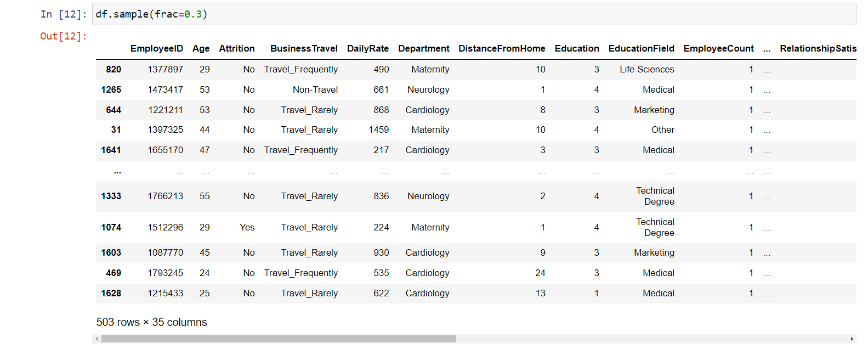868x349 pixels.
Task: Click the 503 rows × 35 columns summary
Action: pos(151,322)
